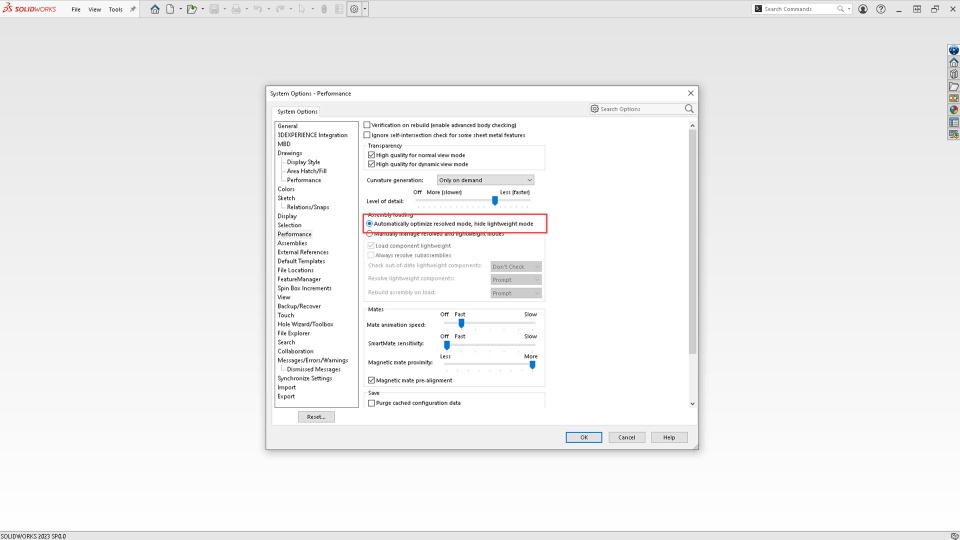Open the Tools menu

115,9
